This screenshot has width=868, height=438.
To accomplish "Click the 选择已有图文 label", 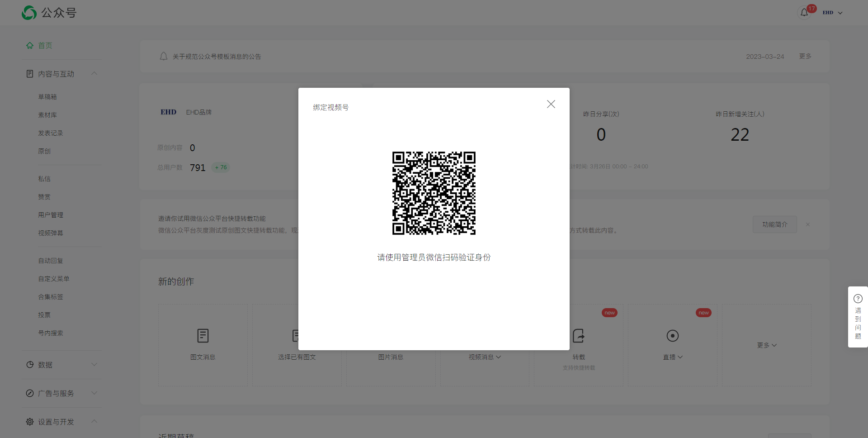I will tap(297, 357).
